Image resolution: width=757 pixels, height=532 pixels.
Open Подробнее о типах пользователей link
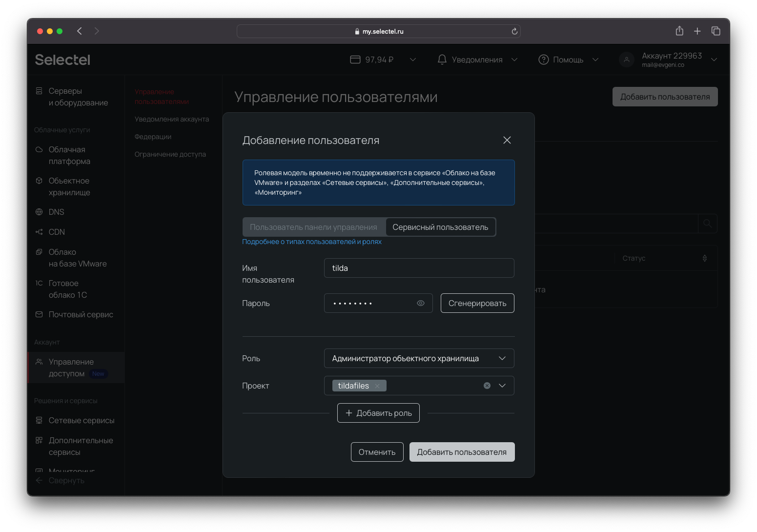coord(312,242)
